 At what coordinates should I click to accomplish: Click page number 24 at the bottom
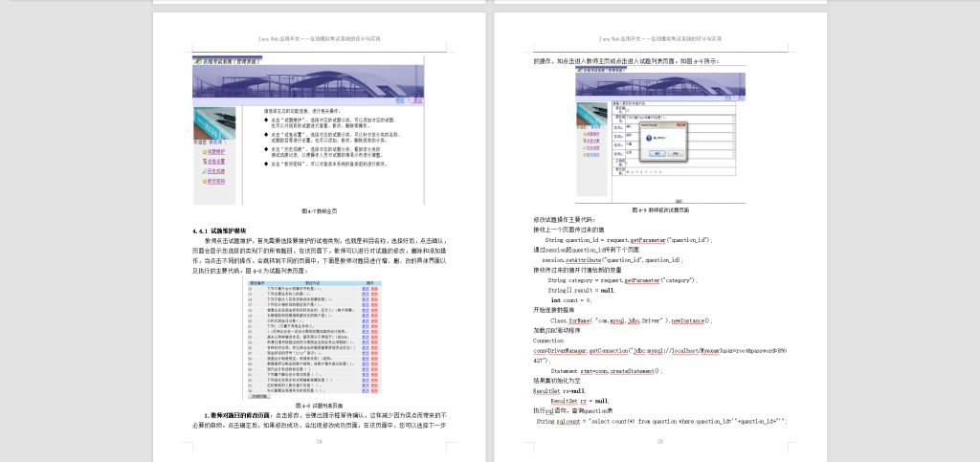point(320,442)
